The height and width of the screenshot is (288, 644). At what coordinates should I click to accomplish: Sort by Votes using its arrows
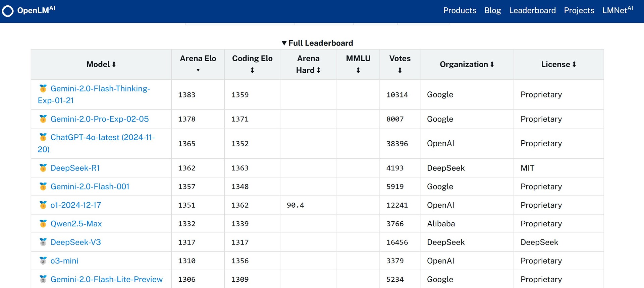pyautogui.click(x=400, y=70)
